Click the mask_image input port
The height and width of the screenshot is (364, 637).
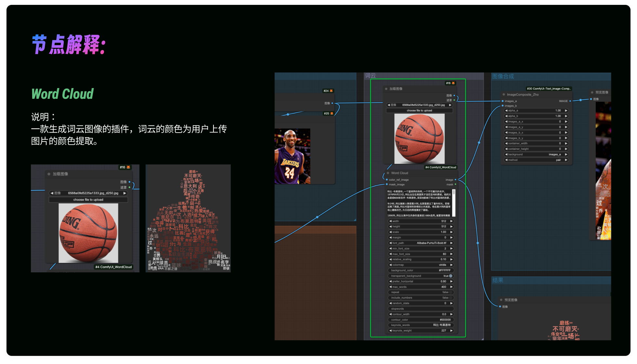click(387, 184)
